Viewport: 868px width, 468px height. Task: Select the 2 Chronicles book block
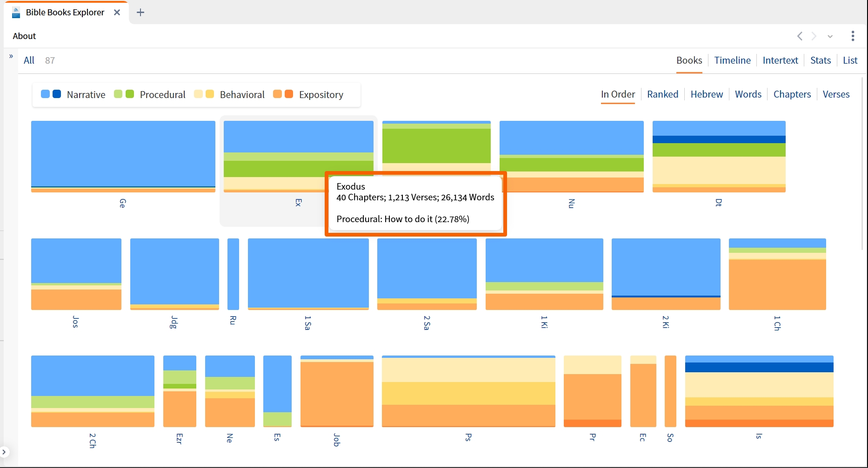coord(93,391)
